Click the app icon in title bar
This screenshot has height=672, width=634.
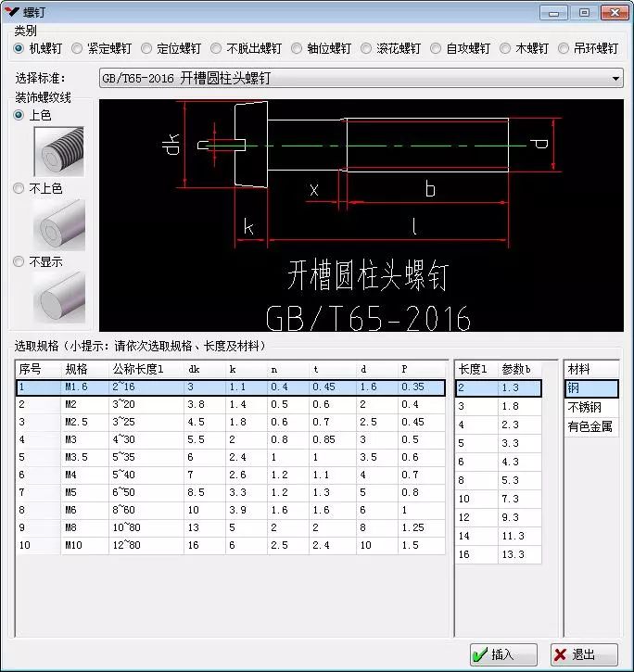coord(13,11)
